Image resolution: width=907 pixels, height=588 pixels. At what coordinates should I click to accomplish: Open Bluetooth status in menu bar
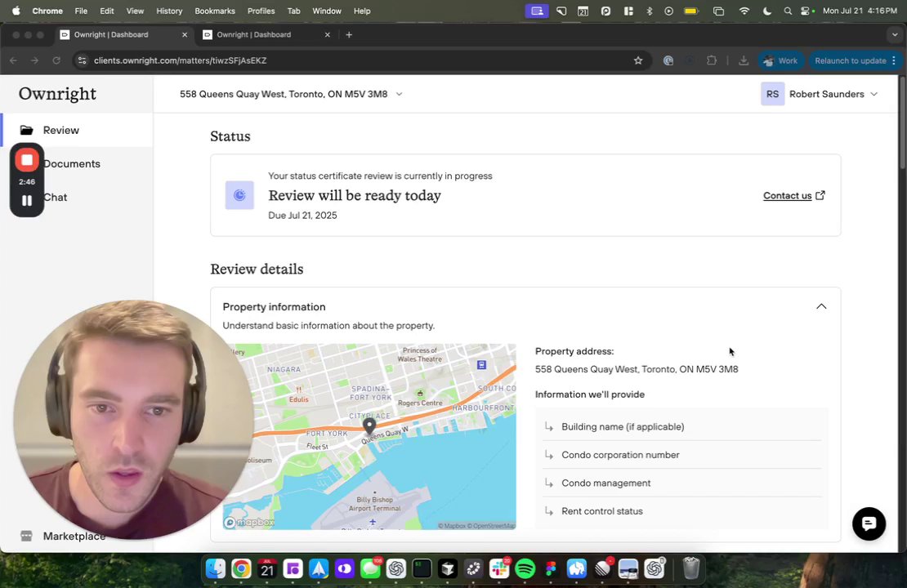(x=649, y=11)
